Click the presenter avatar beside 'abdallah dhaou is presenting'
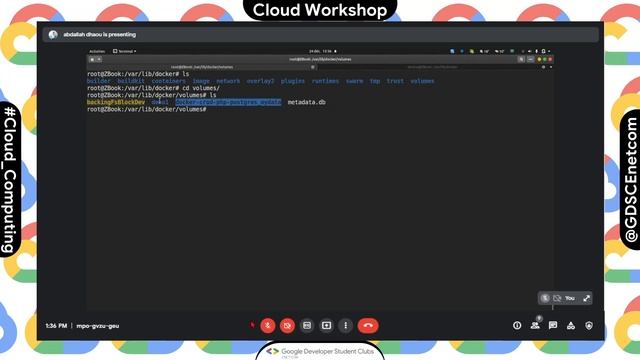Screen dimensions: 640x360 (53, 35)
